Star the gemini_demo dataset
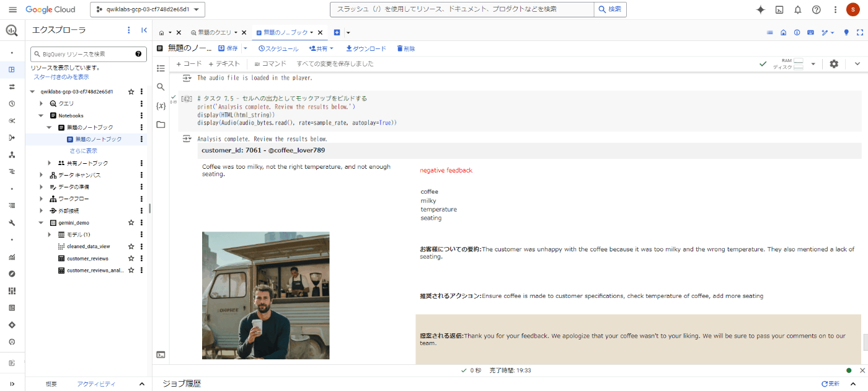The image size is (868, 391). (131, 223)
